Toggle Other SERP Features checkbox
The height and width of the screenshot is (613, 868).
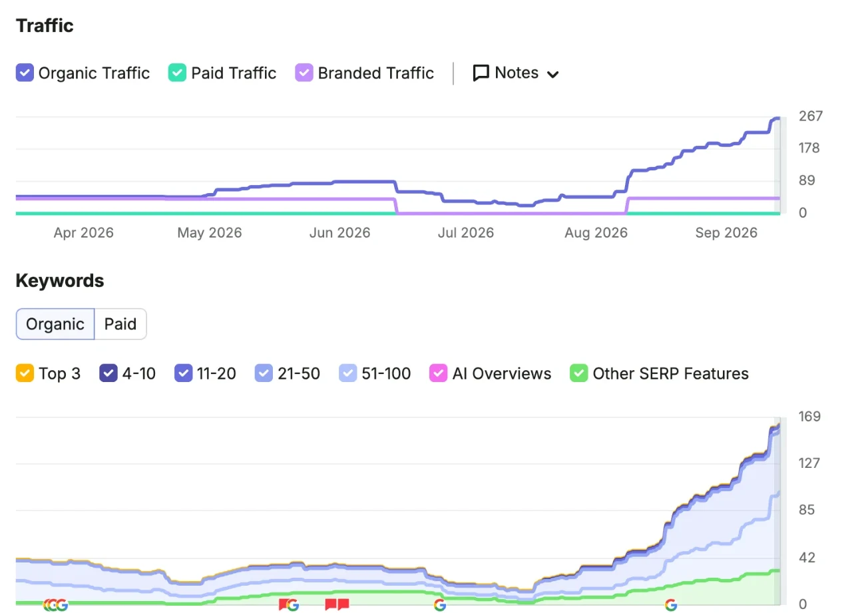click(579, 373)
